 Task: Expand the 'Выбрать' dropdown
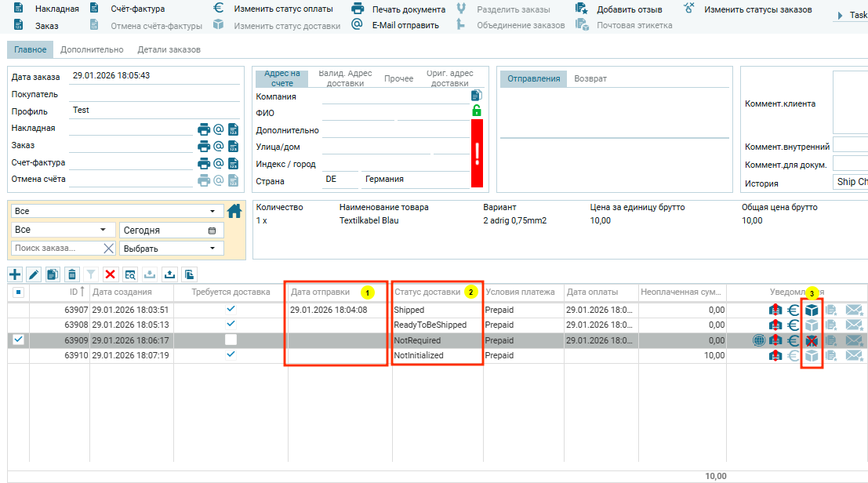point(170,249)
